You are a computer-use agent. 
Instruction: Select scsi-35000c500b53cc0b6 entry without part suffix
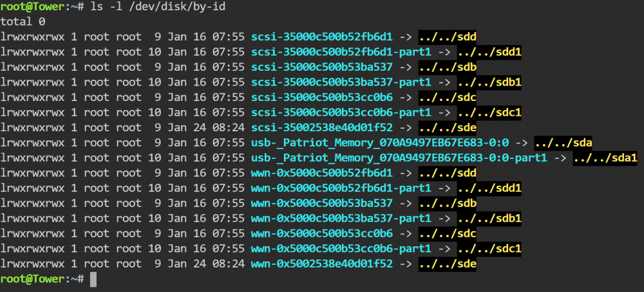click(x=321, y=98)
